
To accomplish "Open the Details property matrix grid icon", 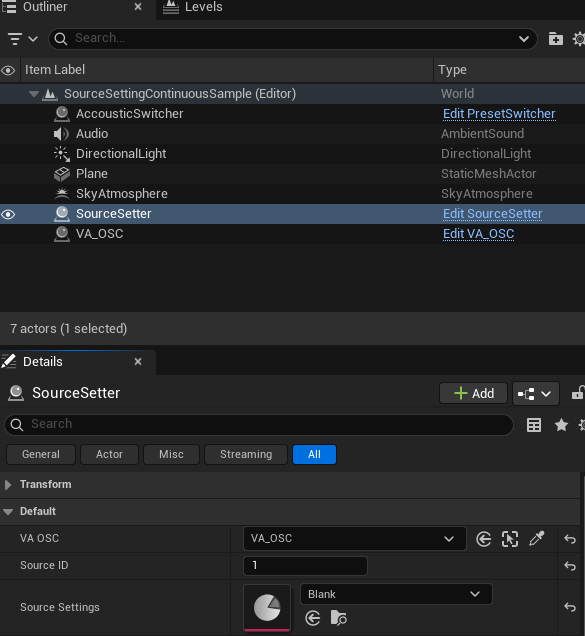I will click(x=533, y=425).
